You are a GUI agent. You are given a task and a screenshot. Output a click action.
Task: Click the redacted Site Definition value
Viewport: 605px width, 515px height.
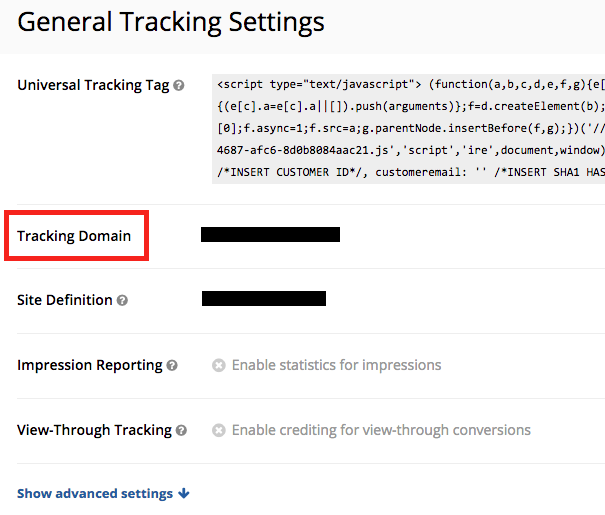[264, 298]
